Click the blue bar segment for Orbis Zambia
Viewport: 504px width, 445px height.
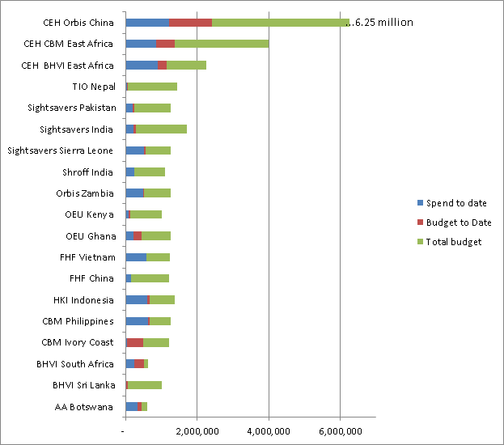pos(134,193)
